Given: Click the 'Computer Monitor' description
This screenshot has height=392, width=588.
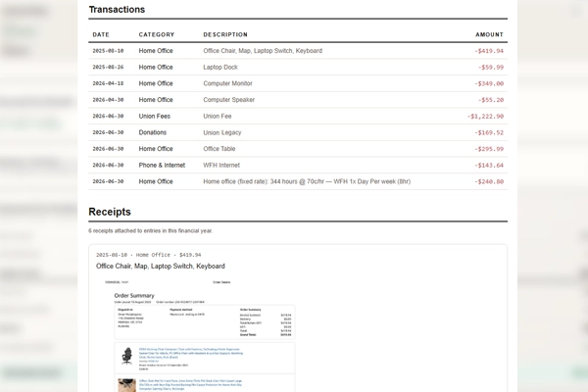Looking at the screenshot, I should (227, 83).
